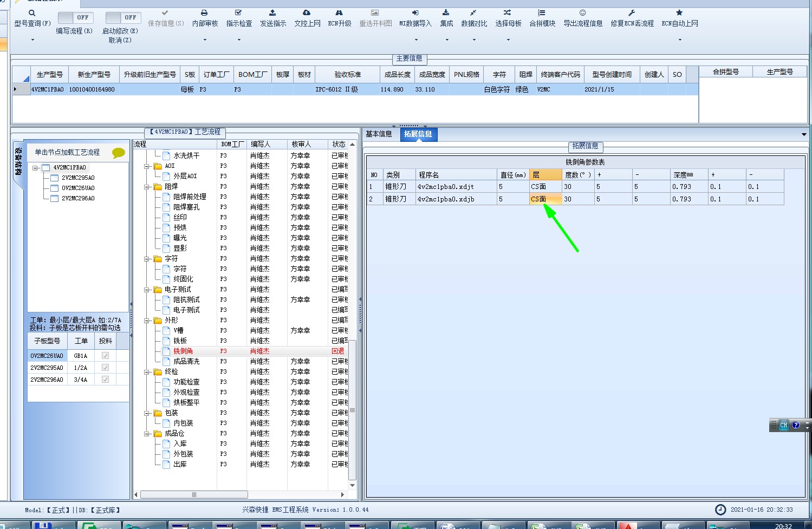Click the 选择母板 shuffle icon
The height and width of the screenshot is (529, 812).
click(x=508, y=12)
